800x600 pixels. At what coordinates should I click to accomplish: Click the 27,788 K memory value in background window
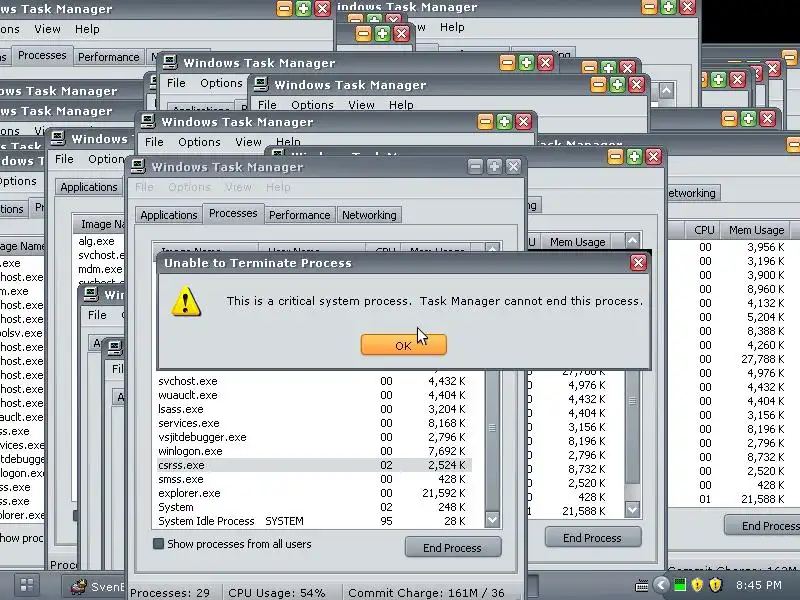(762, 359)
